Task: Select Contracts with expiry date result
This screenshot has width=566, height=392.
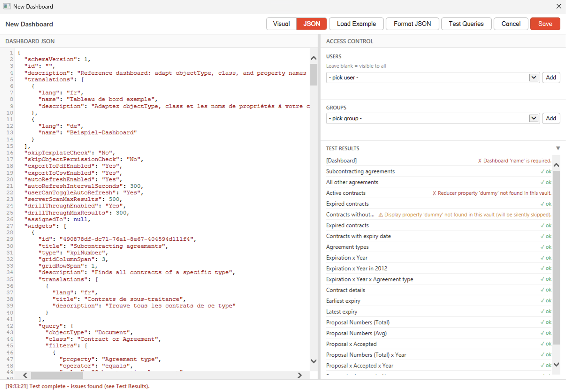Action: pos(439,236)
